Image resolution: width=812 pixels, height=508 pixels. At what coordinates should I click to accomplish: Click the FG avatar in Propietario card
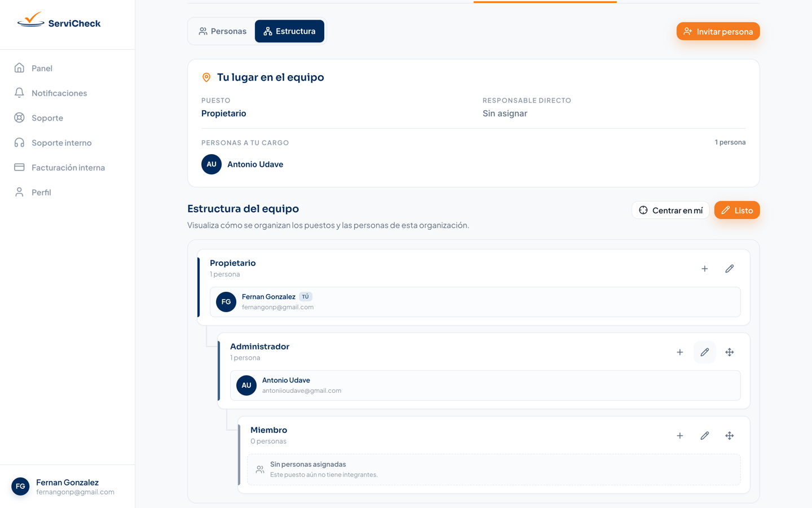(226, 302)
